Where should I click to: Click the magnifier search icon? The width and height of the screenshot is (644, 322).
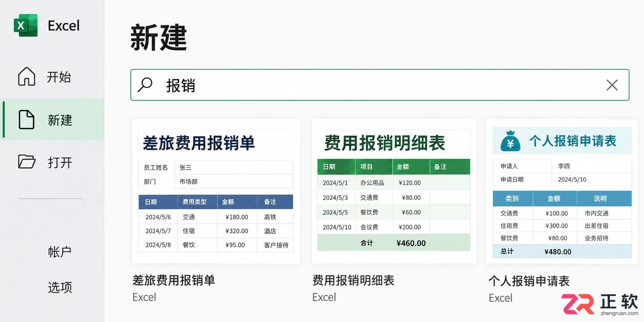click(145, 85)
